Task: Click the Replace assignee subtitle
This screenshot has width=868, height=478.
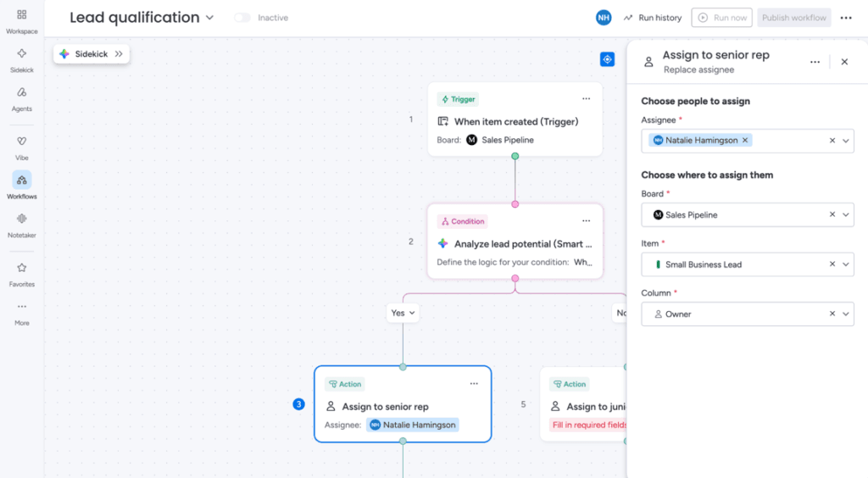Action: coord(698,69)
